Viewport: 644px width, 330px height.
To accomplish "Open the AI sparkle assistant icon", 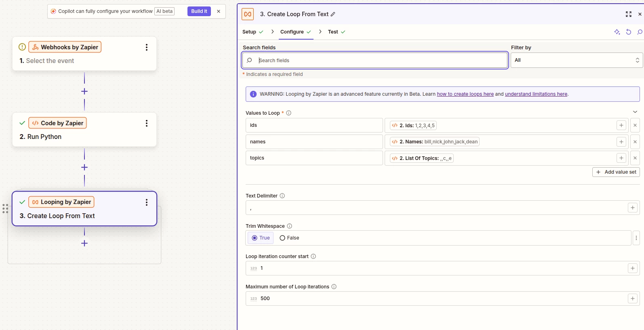I will (617, 32).
